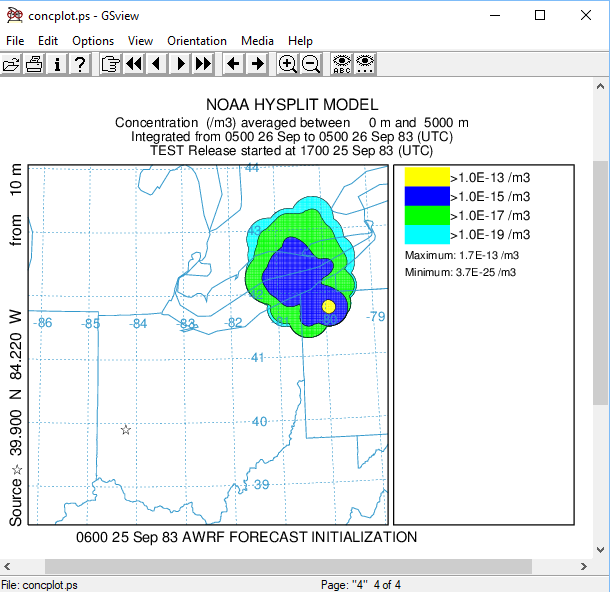The image size is (610, 592).
Task: Click the source star marker on the map
Action: coord(126,430)
